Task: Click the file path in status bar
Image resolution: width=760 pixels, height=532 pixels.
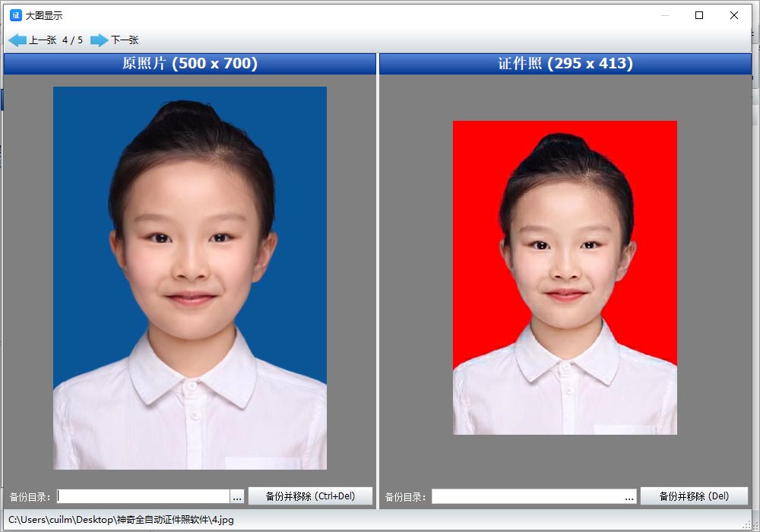Action: click(x=121, y=520)
